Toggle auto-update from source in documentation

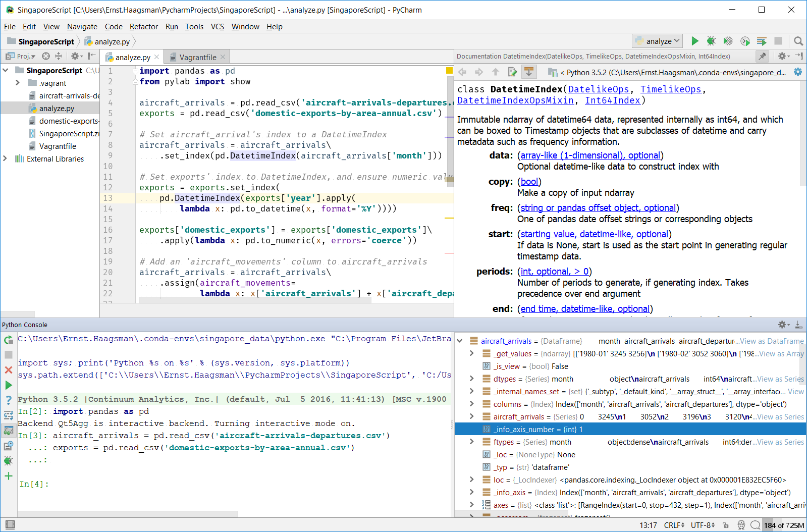(x=529, y=72)
